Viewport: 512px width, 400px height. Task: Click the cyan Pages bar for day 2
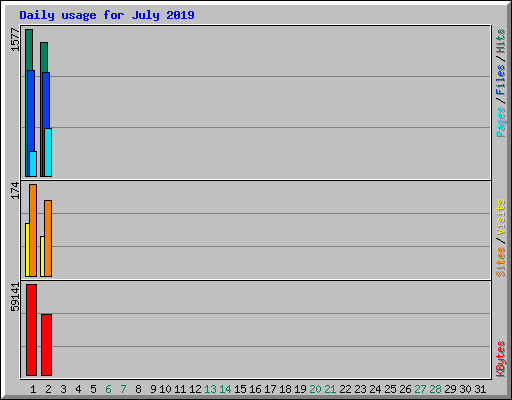(48, 152)
